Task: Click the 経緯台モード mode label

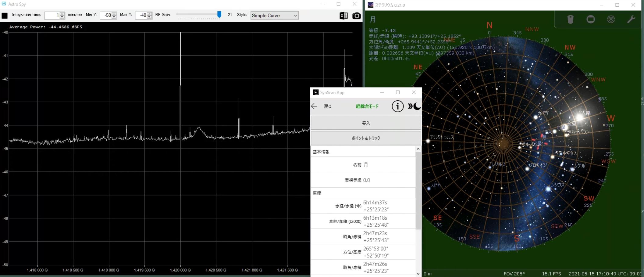Action: point(367,106)
